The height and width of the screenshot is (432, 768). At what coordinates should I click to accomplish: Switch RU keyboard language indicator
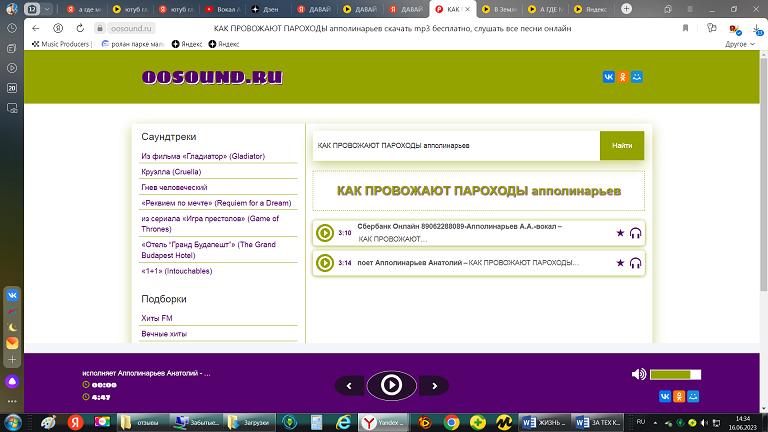point(641,422)
